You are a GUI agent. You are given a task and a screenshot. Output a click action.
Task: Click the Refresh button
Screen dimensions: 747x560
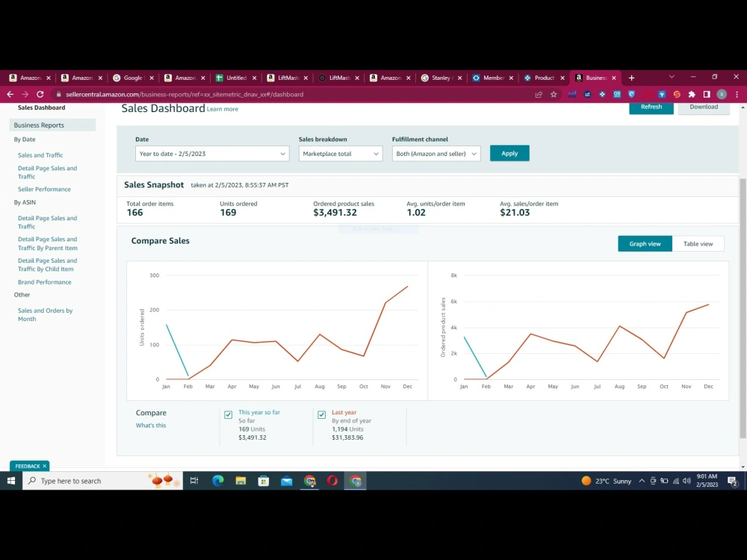tap(651, 107)
